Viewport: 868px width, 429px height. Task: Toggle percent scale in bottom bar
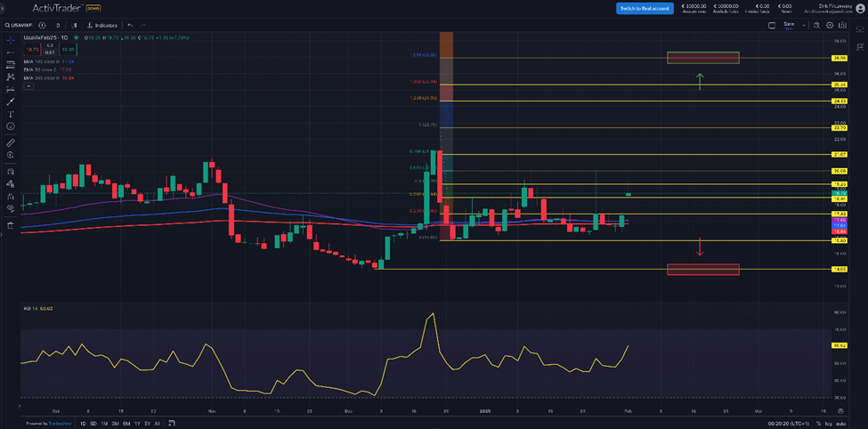pos(818,424)
